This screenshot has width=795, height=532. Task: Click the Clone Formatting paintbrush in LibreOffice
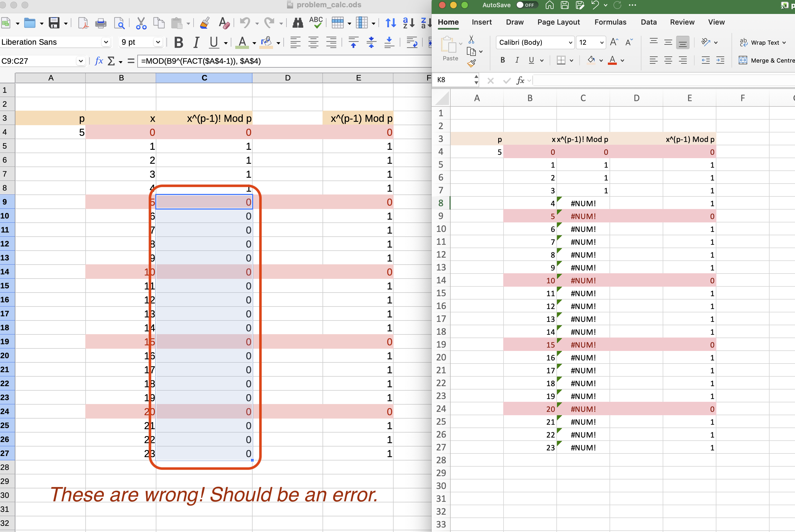pos(204,23)
